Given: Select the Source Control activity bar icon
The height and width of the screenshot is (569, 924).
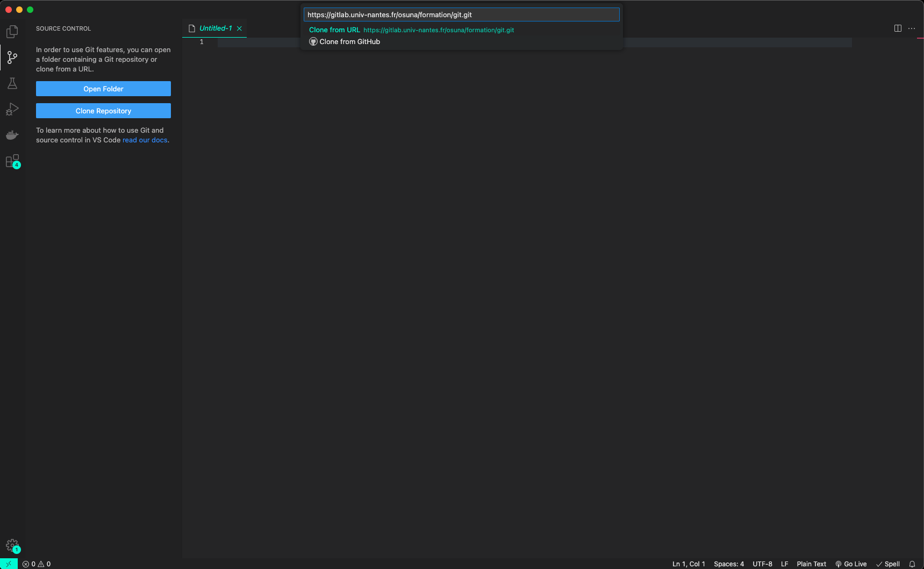Looking at the screenshot, I should [12, 57].
